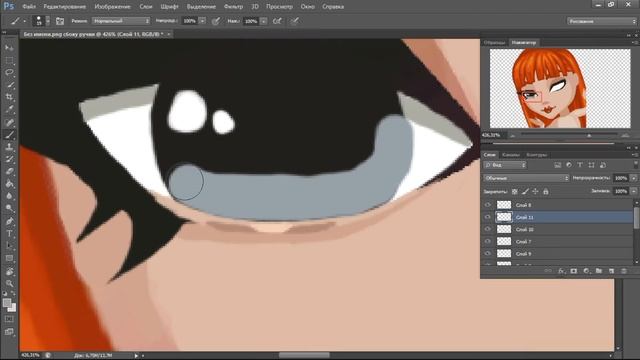Open the Редактирование menu
640x360 pixels.
click(65, 7)
